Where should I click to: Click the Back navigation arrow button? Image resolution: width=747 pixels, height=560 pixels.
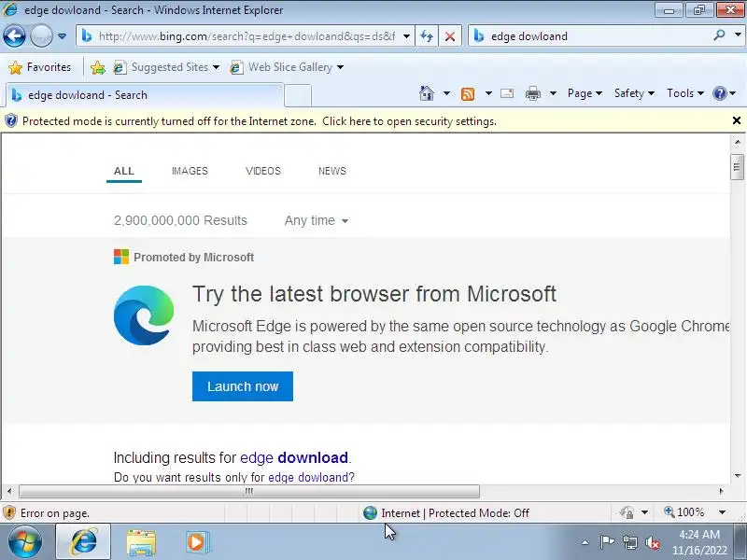coord(14,35)
